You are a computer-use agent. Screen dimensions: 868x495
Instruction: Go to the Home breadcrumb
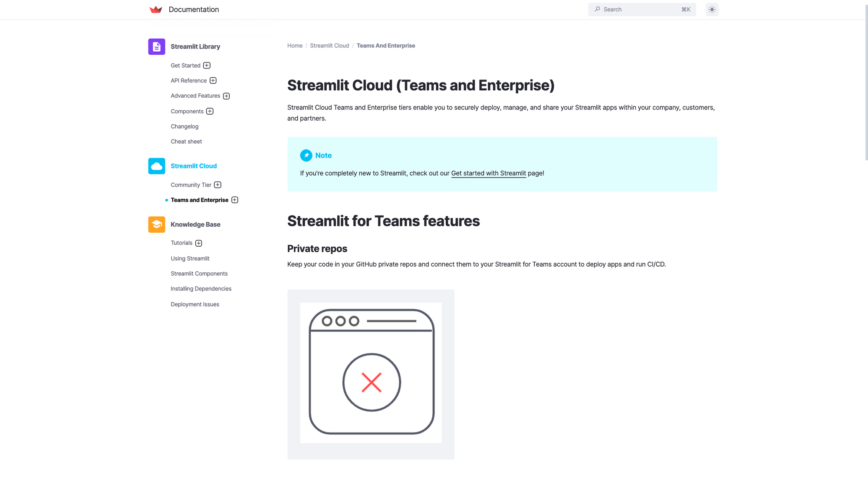[295, 46]
